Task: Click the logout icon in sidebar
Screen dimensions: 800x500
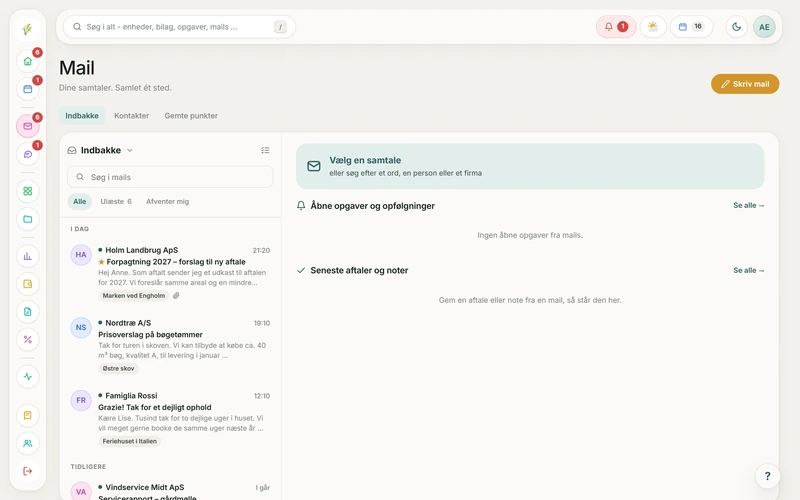Action: pyautogui.click(x=28, y=471)
